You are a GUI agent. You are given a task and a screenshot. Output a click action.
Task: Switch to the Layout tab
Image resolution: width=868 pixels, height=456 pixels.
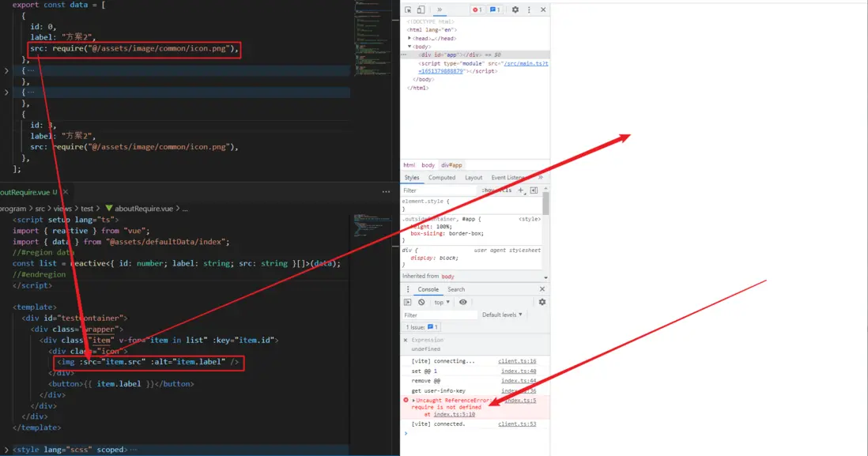pyautogui.click(x=474, y=178)
